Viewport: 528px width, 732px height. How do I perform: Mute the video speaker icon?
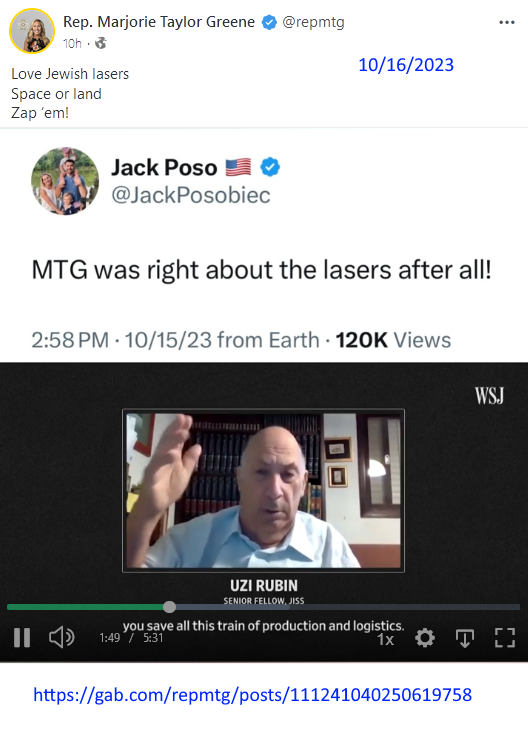coord(61,637)
